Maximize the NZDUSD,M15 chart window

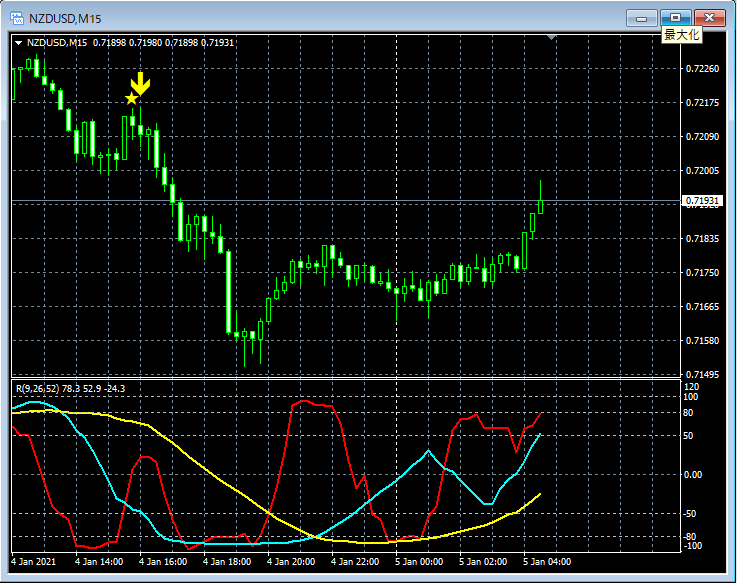tap(675, 18)
